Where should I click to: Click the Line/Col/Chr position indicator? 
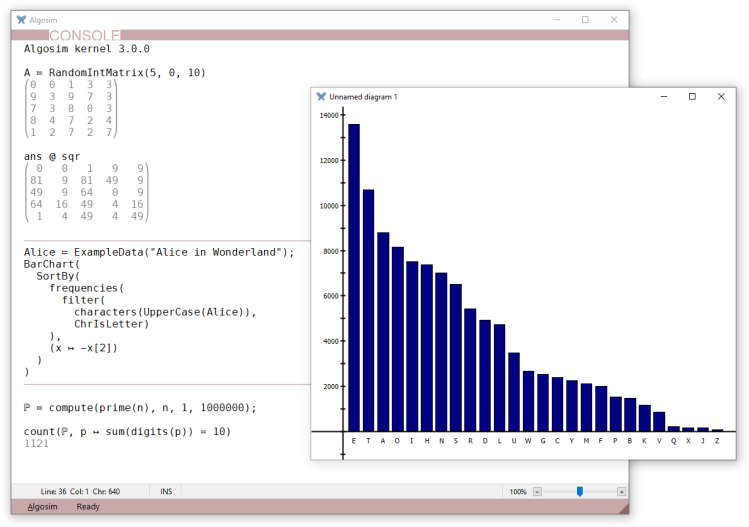pos(80,492)
